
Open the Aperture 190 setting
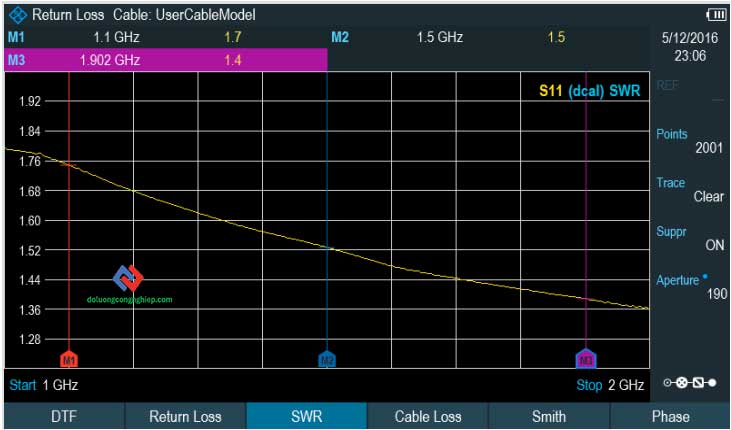(x=690, y=286)
